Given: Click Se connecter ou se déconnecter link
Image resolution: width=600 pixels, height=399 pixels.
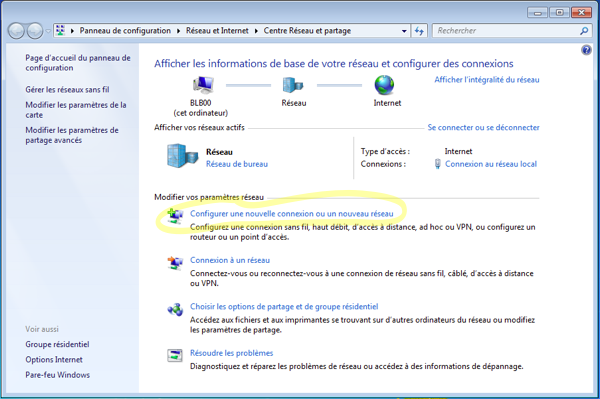Looking at the screenshot, I should pyautogui.click(x=483, y=127).
